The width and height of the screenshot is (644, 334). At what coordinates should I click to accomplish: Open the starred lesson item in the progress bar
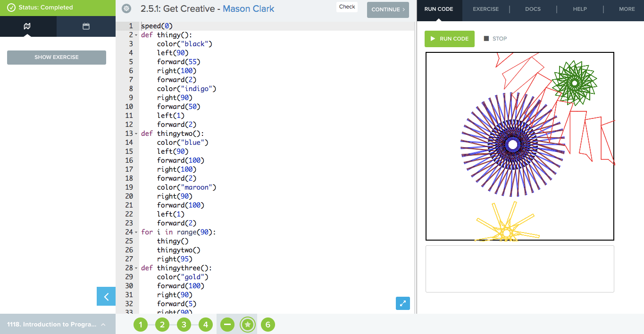[x=247, y=325]
